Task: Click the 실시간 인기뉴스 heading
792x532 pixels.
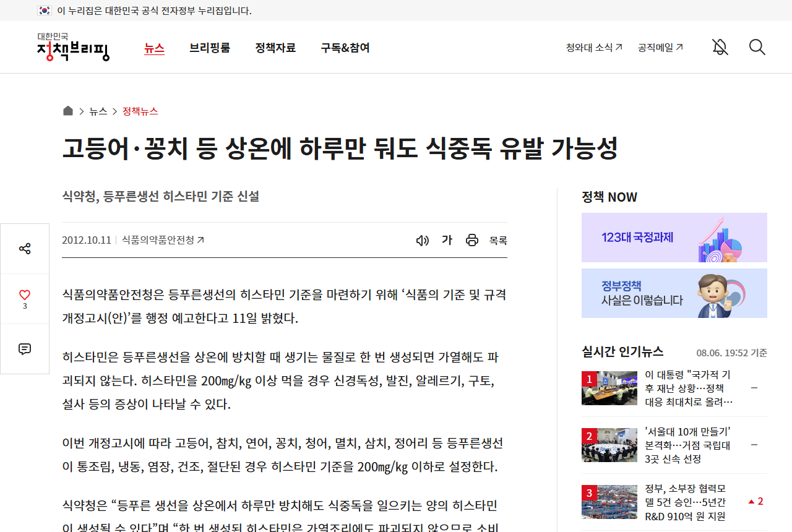Action: pos(622,351)
